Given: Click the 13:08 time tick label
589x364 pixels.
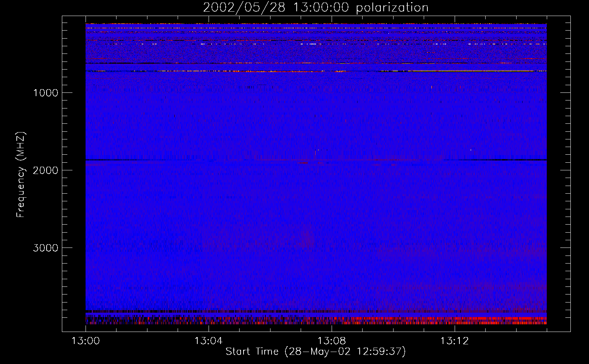Looking at the screenshot, I should click(x=331, y=341).
